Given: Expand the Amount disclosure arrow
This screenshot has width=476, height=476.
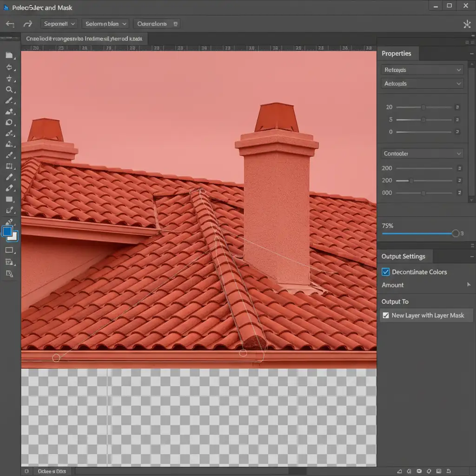Looking at the screenshot, I should (469, 284).
